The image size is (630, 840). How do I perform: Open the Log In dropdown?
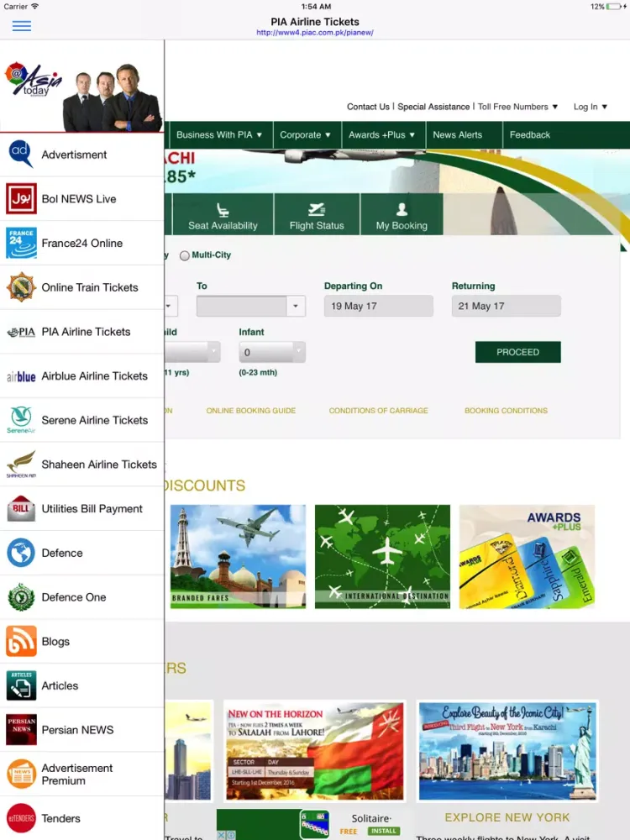coord(591,107)
